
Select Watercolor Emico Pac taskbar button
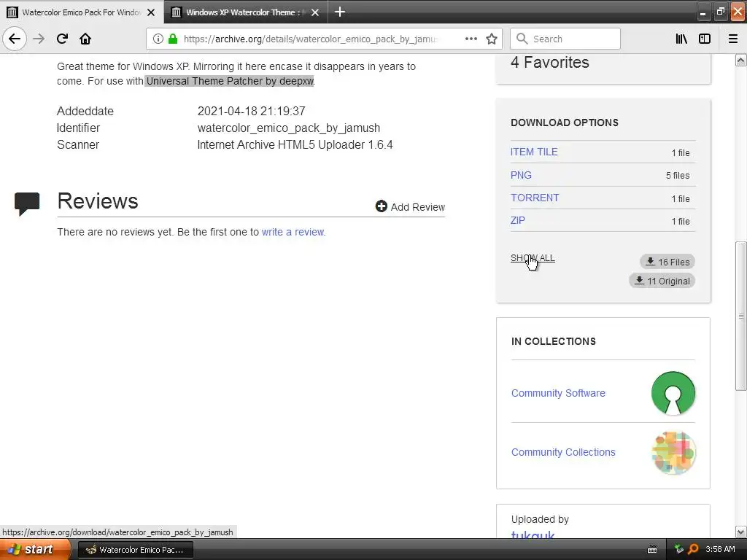tap(135, 550)
